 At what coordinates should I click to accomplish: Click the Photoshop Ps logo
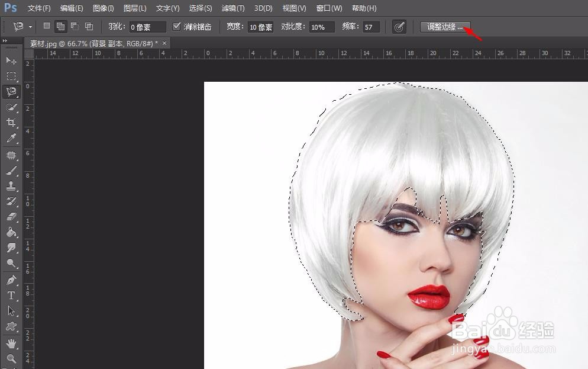(11, 8)
